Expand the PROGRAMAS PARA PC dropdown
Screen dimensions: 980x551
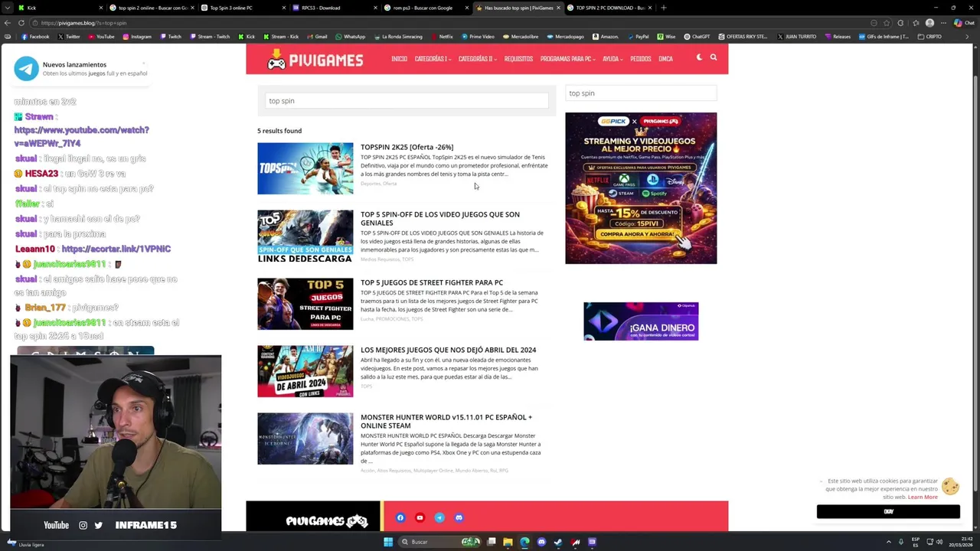[x=568, y=59]
